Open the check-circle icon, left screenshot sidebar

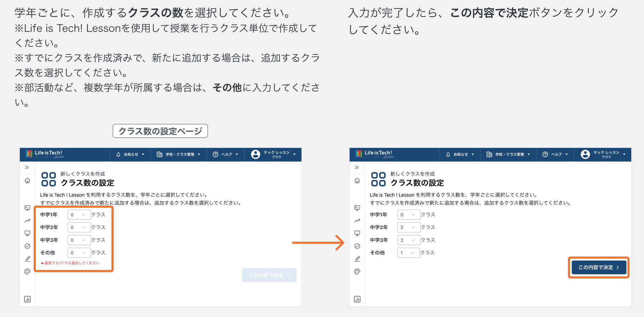(x=27, y=246)
